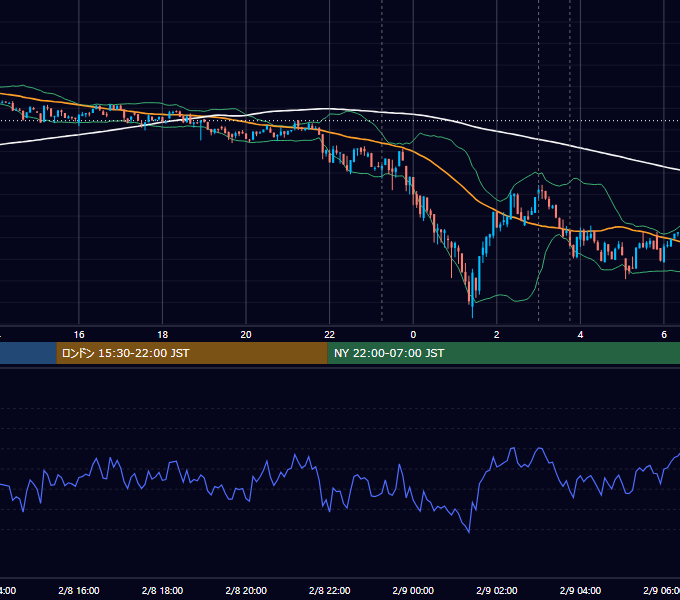Click the white moving average line peak
The width and height of the screenshot is (680, 600).
tap(328, 108)
